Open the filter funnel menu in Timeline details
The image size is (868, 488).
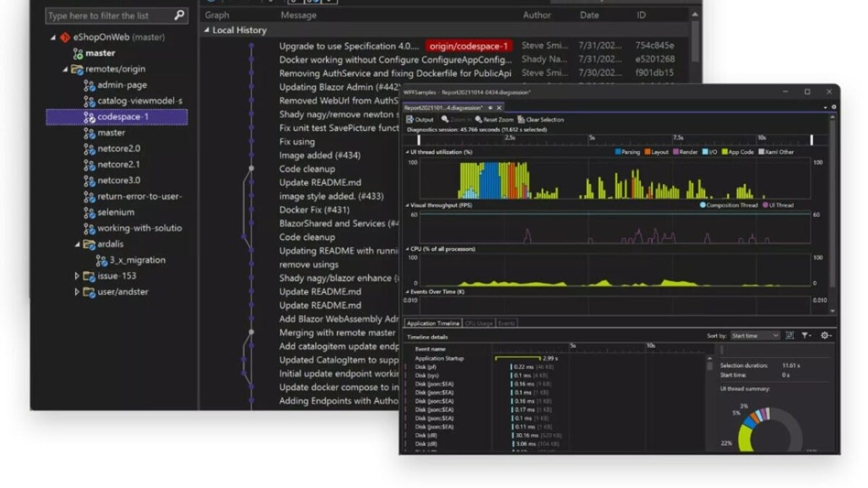click(x=806, y=335)
